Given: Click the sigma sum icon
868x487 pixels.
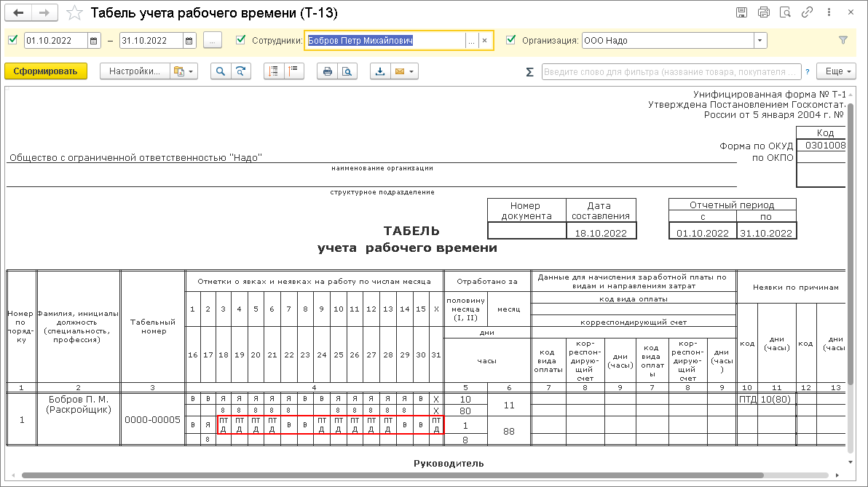Looking at the screenshot, I should pyautogui.click(x=530, y=72).
